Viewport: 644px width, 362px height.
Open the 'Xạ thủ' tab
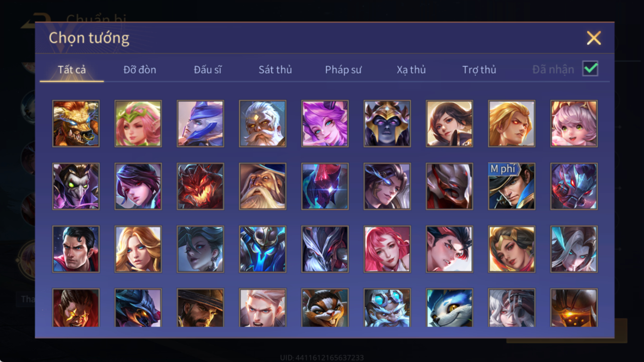pyautogui.click(x=411, y=70)
